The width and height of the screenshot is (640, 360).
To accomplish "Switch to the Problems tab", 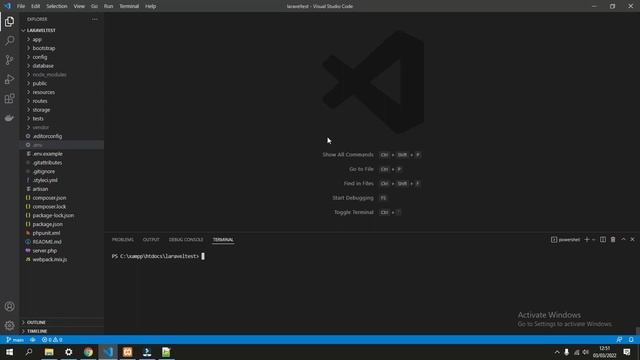I will [122, 240].
